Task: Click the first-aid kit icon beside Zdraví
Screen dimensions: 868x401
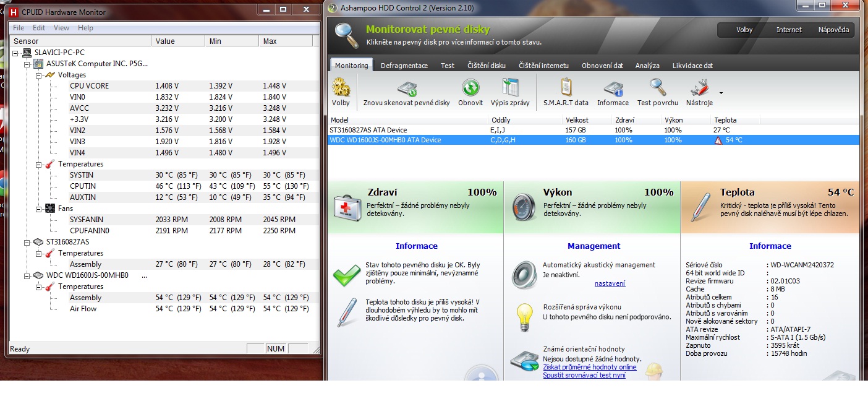Action: [x=347, y=208]
